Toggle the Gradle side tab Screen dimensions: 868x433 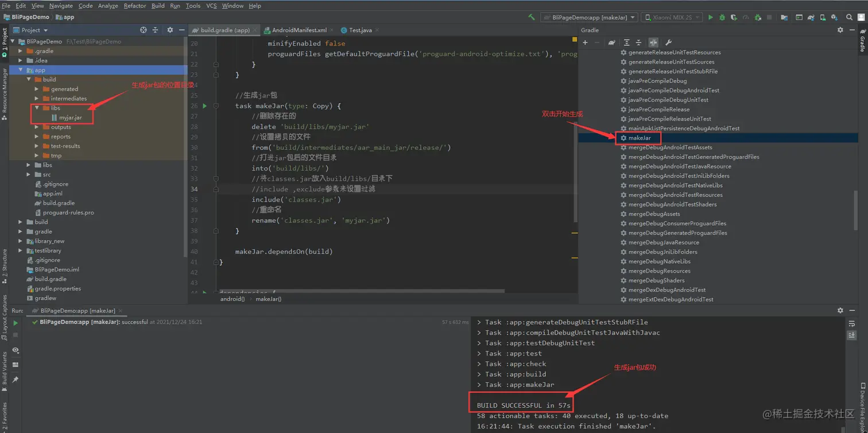click(862, 40)
